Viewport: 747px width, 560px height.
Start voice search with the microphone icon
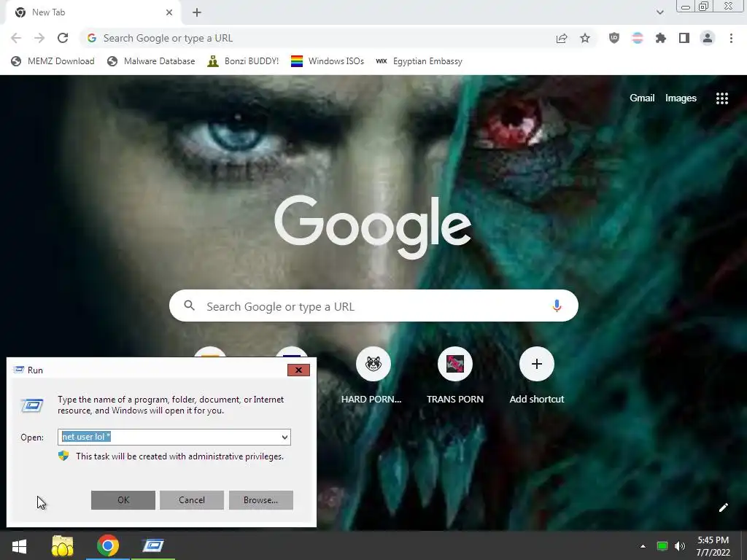(557, 306)
